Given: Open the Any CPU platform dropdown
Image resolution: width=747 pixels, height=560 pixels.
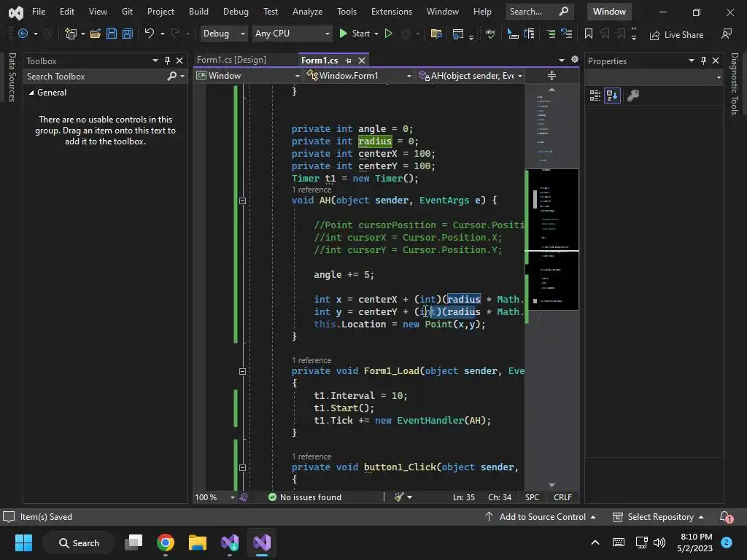Looking at the screenshot, I should coord(292,34).
